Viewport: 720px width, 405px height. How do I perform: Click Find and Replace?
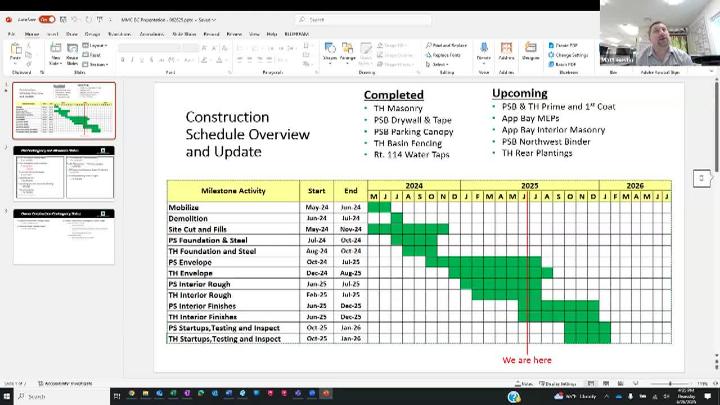coord(446,45)
